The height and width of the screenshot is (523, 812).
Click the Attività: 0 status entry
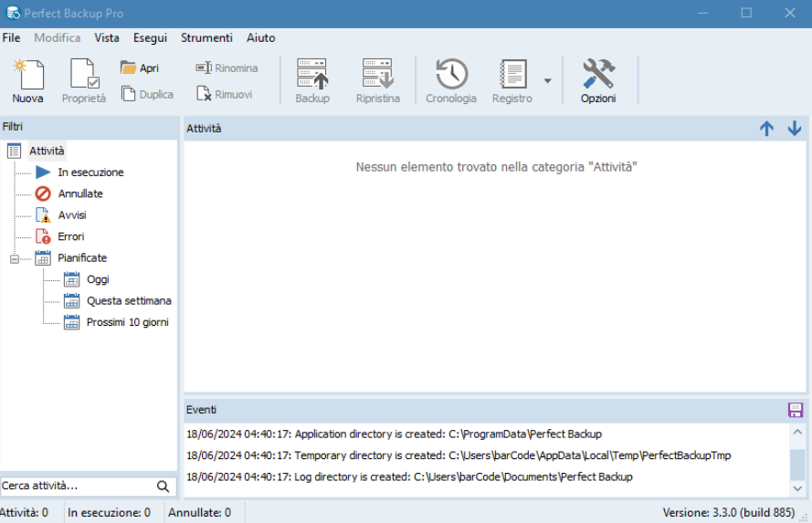pos(24,513)
